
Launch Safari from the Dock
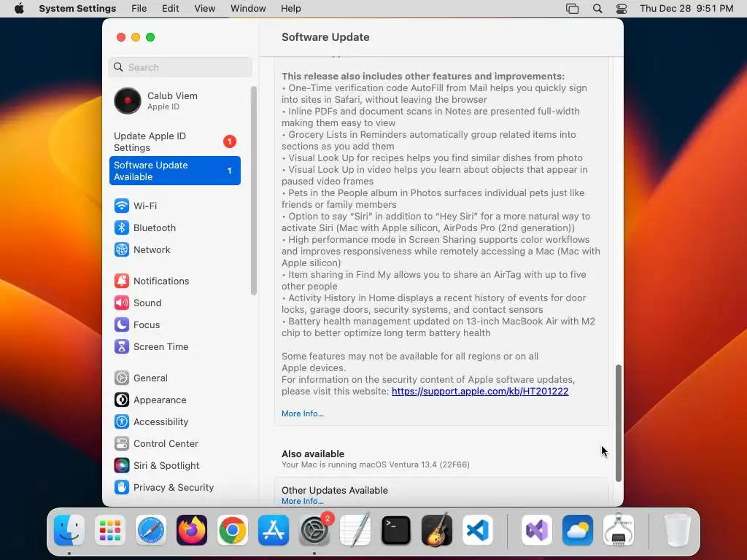pos(151,530)
